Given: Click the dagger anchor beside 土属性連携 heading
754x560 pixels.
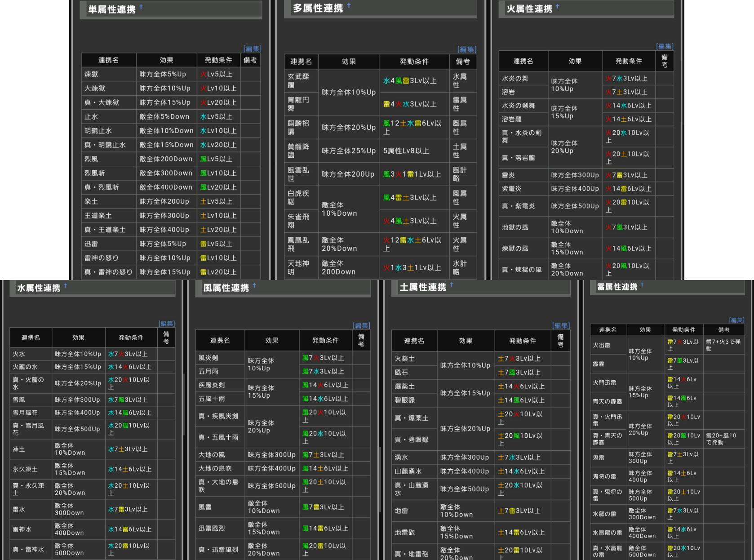Looking at the screenshot, I should [452, 285].
